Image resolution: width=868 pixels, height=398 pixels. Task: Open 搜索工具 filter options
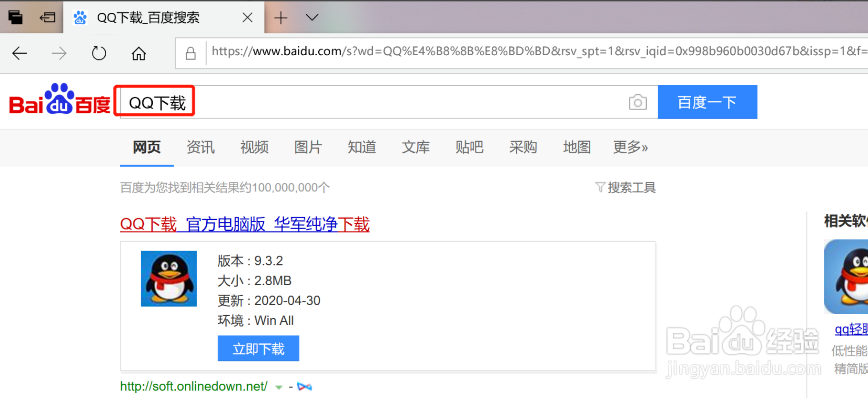tap(626, 188)
